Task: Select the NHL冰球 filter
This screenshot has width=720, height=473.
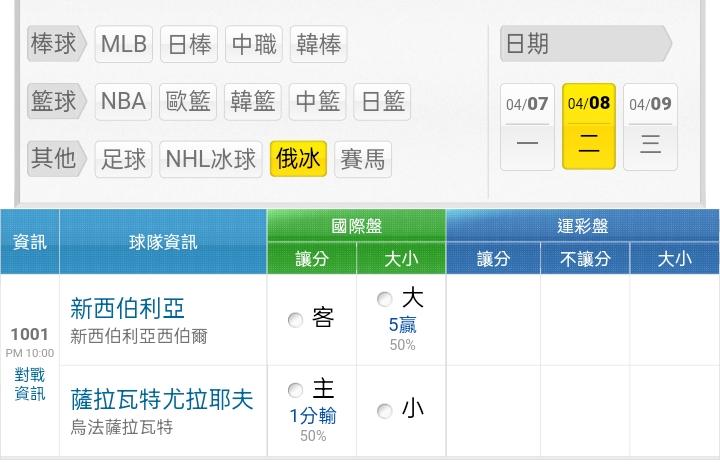Action: pyautogui.click(x=211, y=159)
